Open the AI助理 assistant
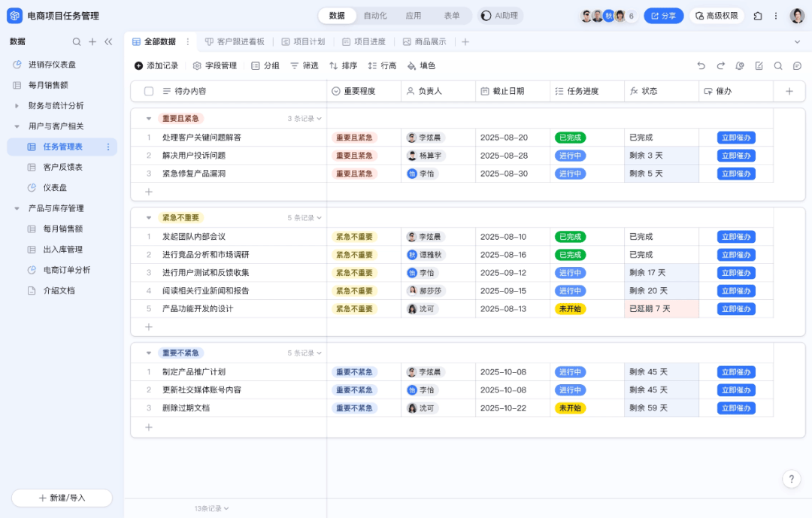The image size is (812, 518). (499, 15)
